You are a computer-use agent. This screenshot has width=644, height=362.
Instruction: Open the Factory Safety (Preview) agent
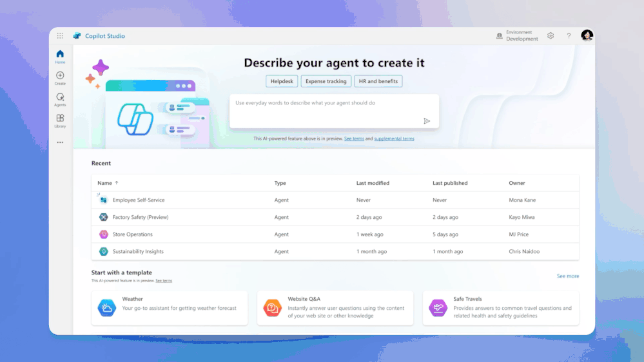tap(141, 217)
